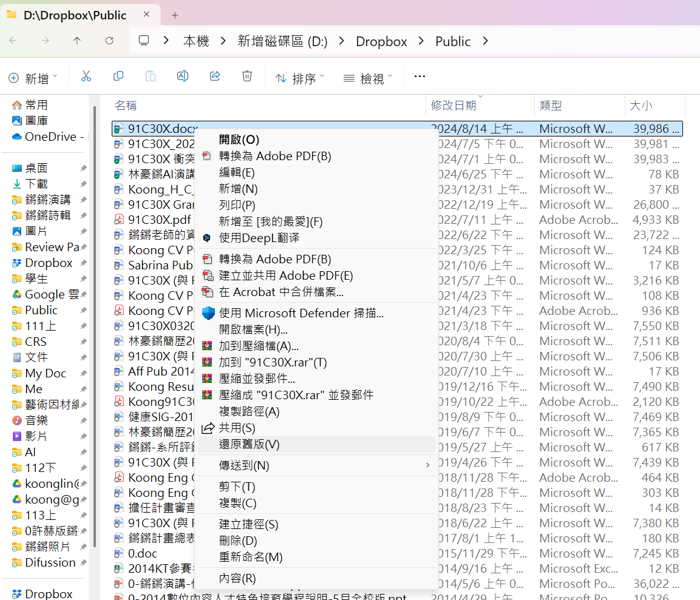Choose 還原舊版(V) from context menu
The image size is (700, 600).
coord(249,444)
